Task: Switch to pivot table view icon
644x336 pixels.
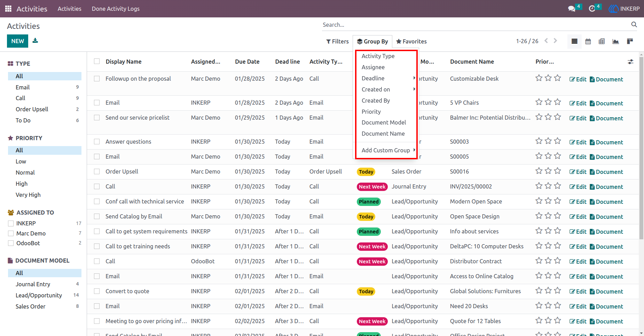Action: [602, 41]
